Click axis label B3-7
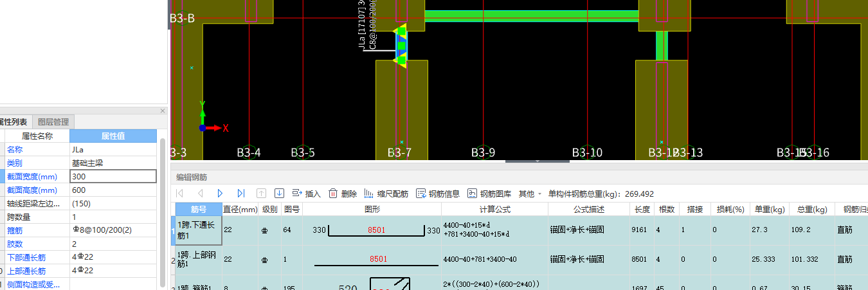Viewport: 868px width, 290px height. (399, 152)
